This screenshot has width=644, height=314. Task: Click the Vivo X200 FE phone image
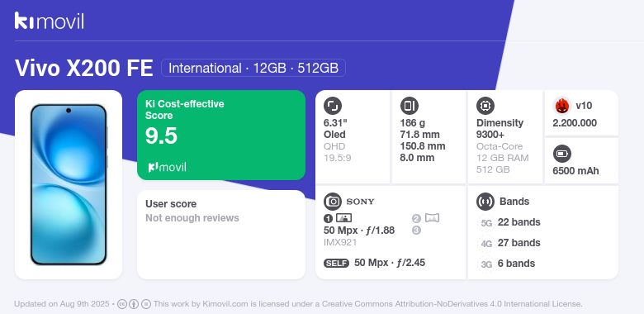tap(69, 184)
